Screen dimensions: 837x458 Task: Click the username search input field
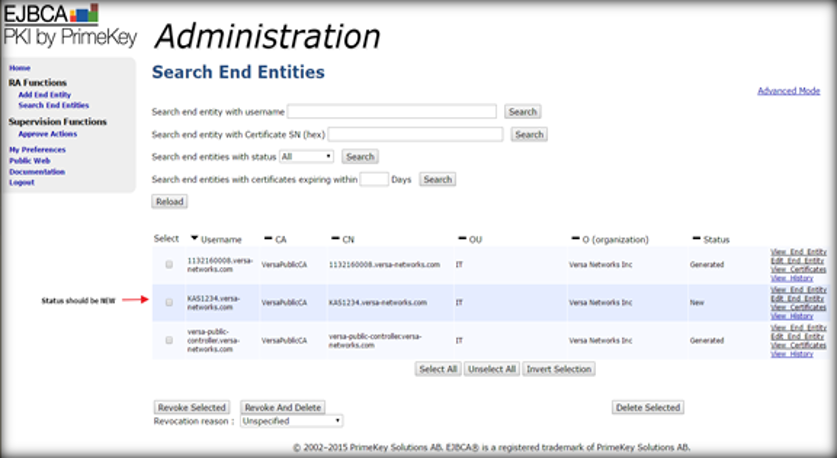pyautogui.click(x=392, y=111)
